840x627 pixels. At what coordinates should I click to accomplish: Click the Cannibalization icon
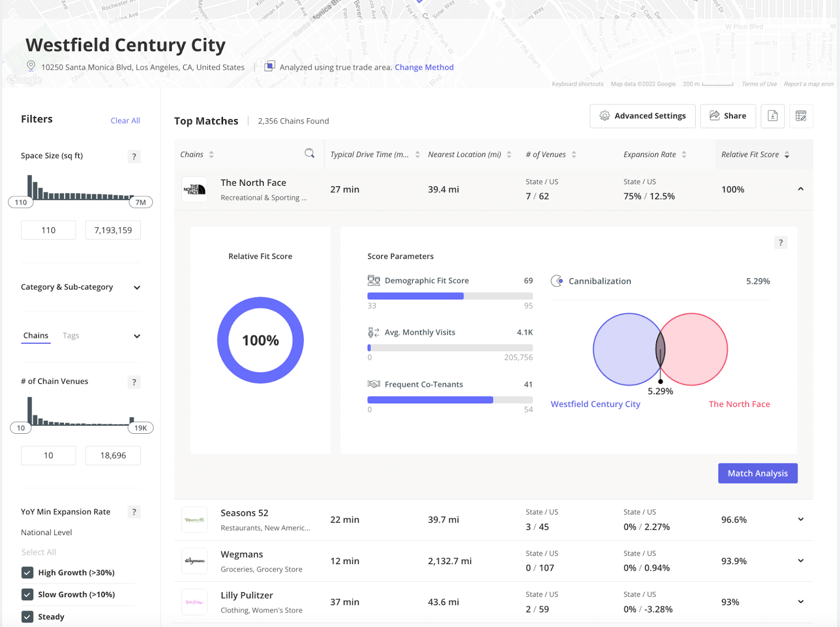coord(556,281)
